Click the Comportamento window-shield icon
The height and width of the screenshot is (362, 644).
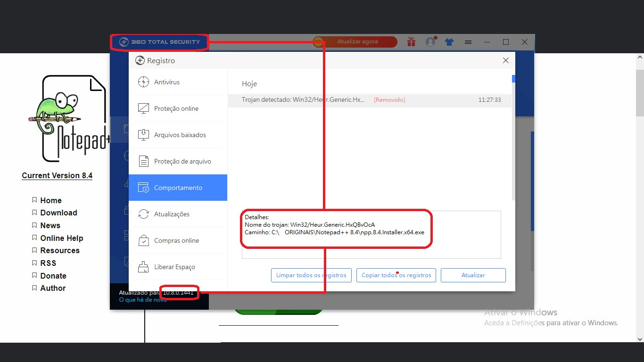(143, 188)
